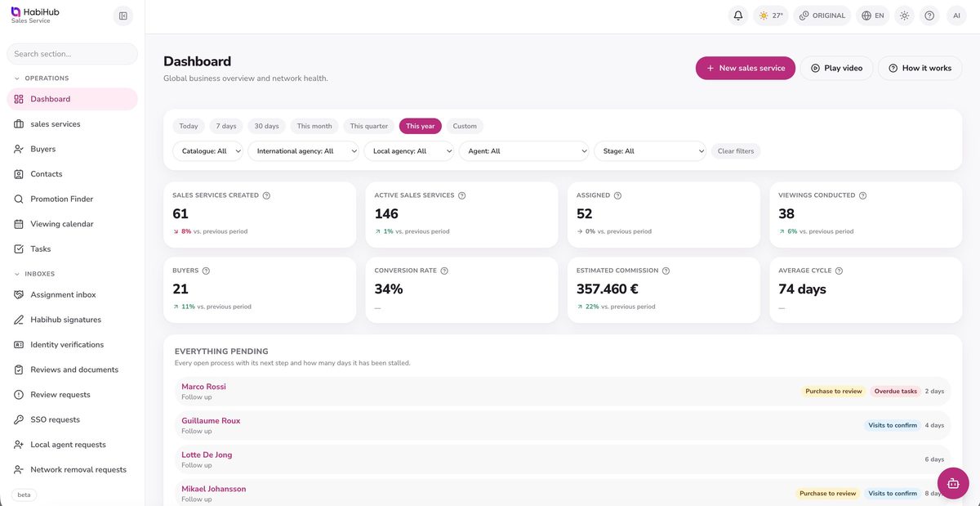Open Habihub signatures
Image resolution: width=980 pixels, height=506 pixels.
[x=72, y=320]
